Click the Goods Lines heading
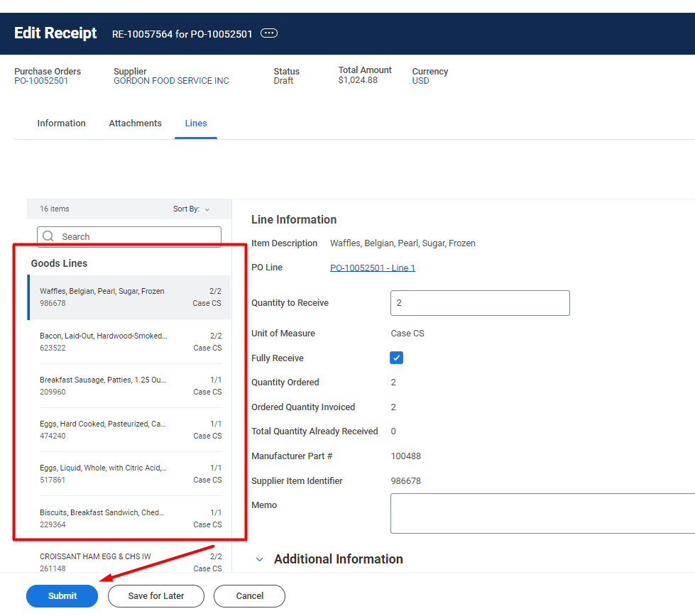Screen dimensions: 695x616 59,263
